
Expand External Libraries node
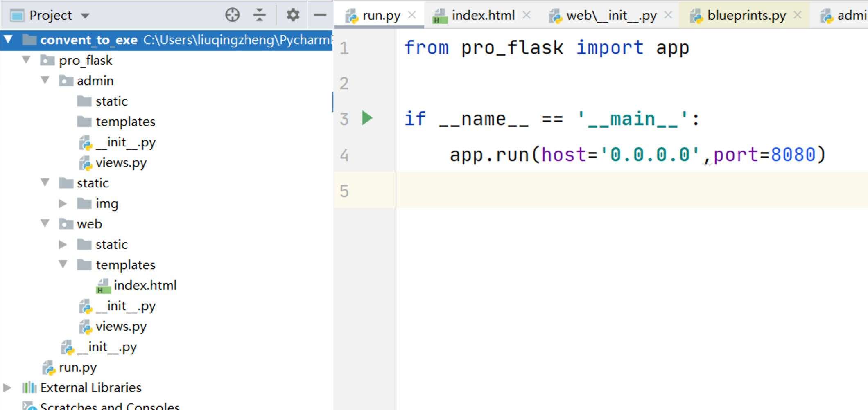click(7, 387)
